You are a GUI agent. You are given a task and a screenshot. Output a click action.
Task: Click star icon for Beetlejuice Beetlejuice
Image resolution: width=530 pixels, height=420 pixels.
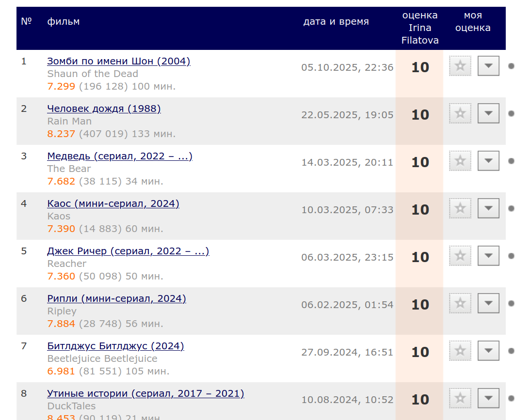pos(460,351)
